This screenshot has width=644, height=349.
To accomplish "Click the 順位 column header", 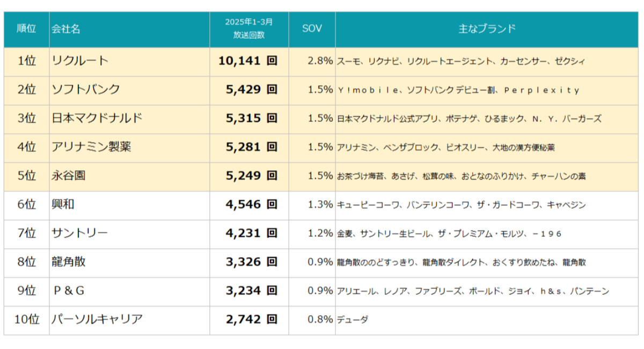I will 26,29.
